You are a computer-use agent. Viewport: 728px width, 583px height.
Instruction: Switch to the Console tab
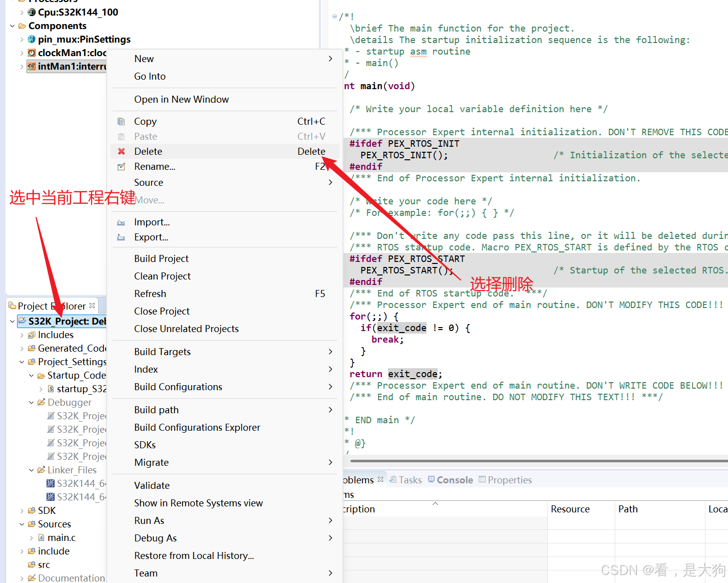pos(450,480)
